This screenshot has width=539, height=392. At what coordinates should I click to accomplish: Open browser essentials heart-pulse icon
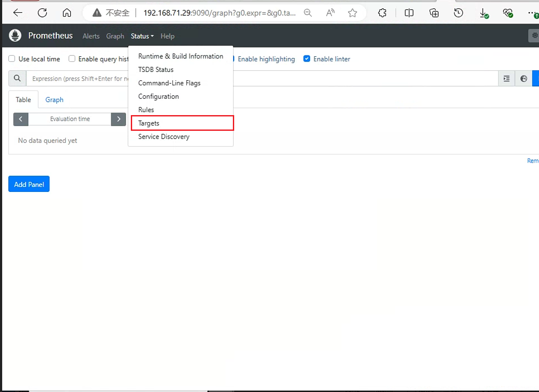click(508, 13)
